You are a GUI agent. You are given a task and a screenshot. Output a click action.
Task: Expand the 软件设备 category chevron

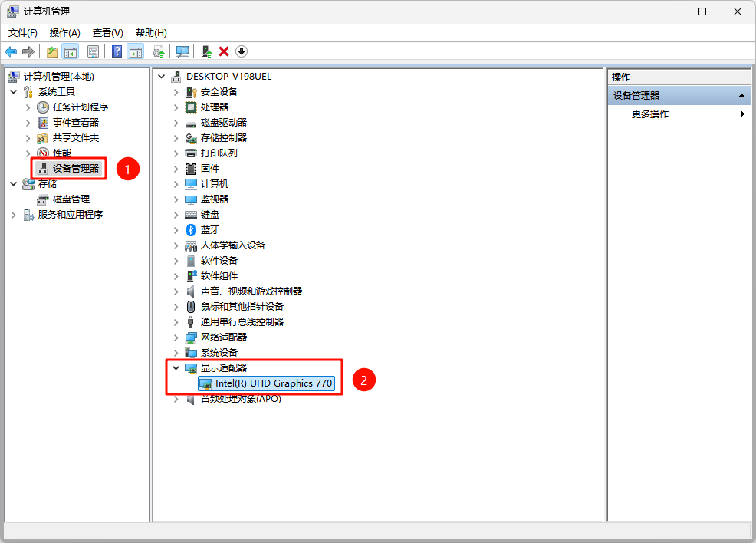click(x=176, y=261)
